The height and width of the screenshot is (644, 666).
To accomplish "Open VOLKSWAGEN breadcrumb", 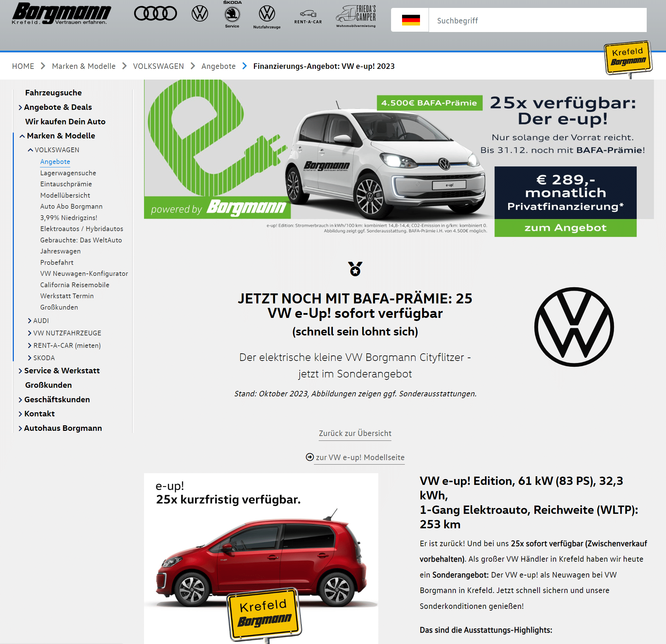I will pyautogui.click(x=158, y=66).
